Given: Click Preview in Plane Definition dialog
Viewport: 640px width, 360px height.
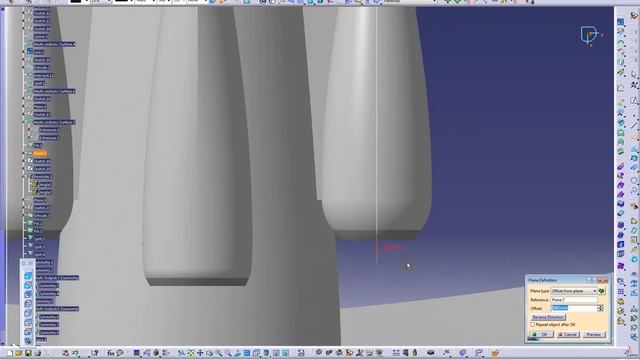Looking at the screenshot, I should [x=593, y=335].
